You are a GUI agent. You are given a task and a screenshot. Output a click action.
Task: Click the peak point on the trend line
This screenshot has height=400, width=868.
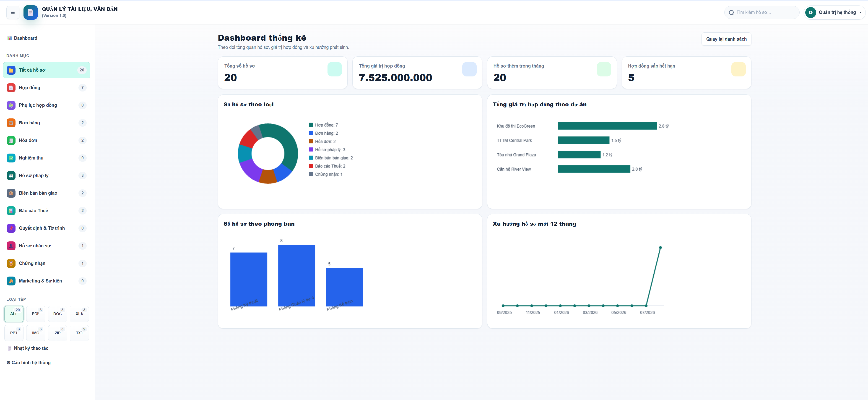click(660, 248)
